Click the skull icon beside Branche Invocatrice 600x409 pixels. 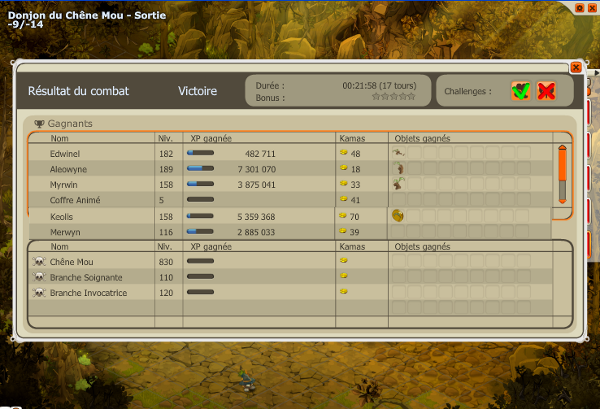(39, 293)
